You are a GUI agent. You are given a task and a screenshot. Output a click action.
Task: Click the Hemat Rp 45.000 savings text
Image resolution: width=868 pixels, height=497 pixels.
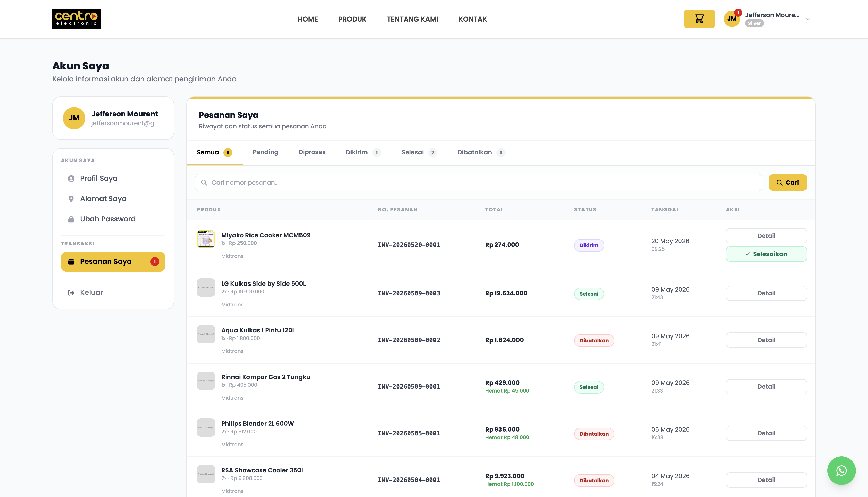coord(507,391)
